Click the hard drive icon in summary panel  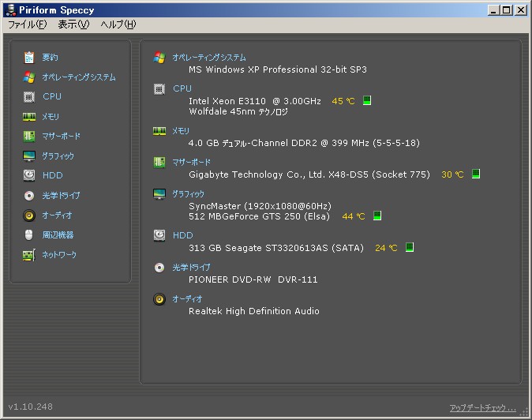click(159, 235)
